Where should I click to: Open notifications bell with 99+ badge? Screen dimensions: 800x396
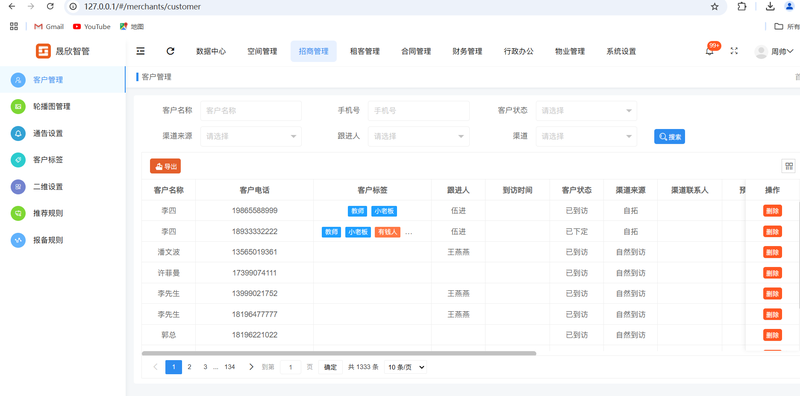pyautogui.click(x=710, y=51)
